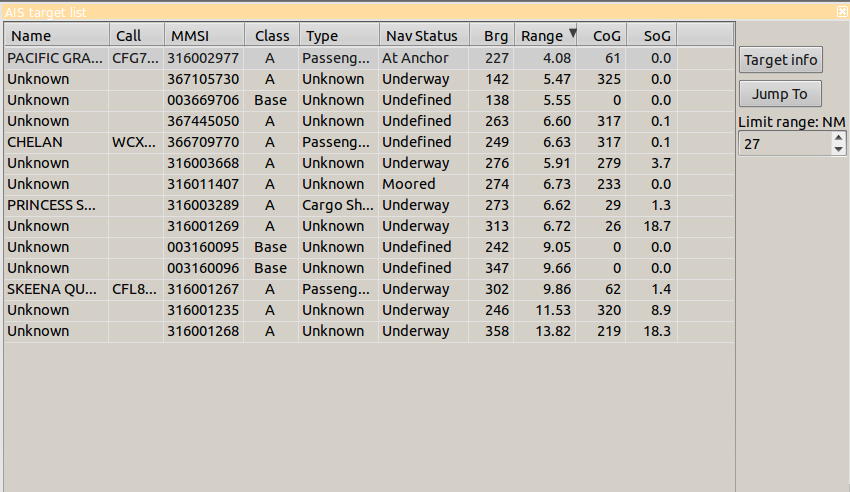This screenshot has height=492, width=850.
Task: Click the Nav Status column header
Action: click(x=423, y=36)
